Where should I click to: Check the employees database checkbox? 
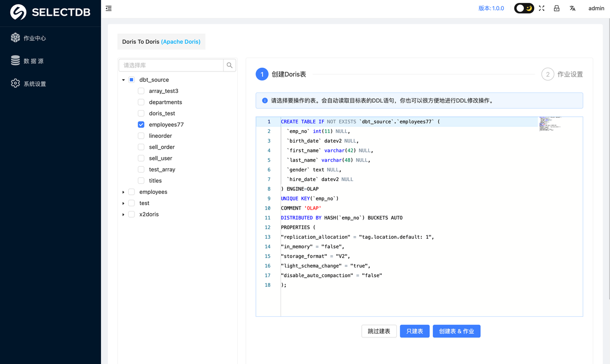132,192
